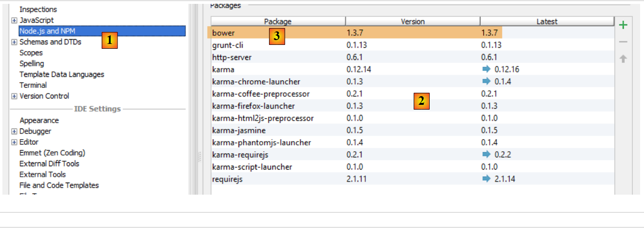Expand the Version Control node
644x228 pixels.
pos(14,96)
